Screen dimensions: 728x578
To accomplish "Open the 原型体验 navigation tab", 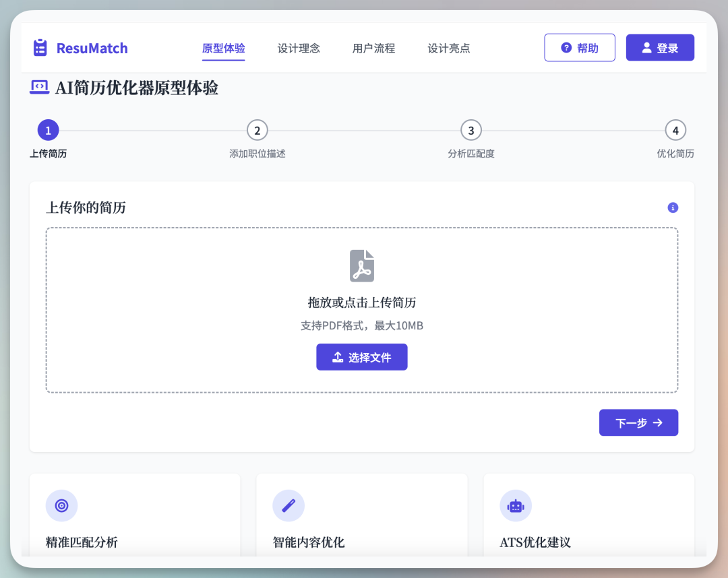I will tap(224, 48).
